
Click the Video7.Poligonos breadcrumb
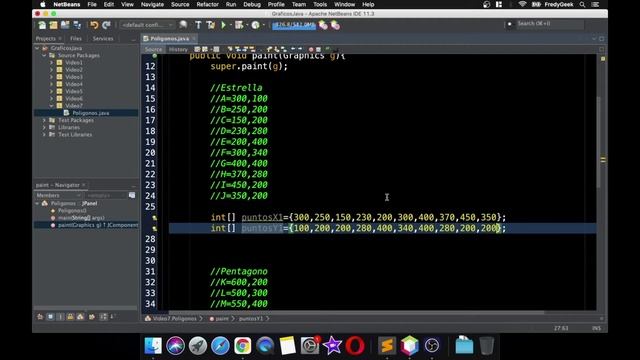(x=174, y=318)
